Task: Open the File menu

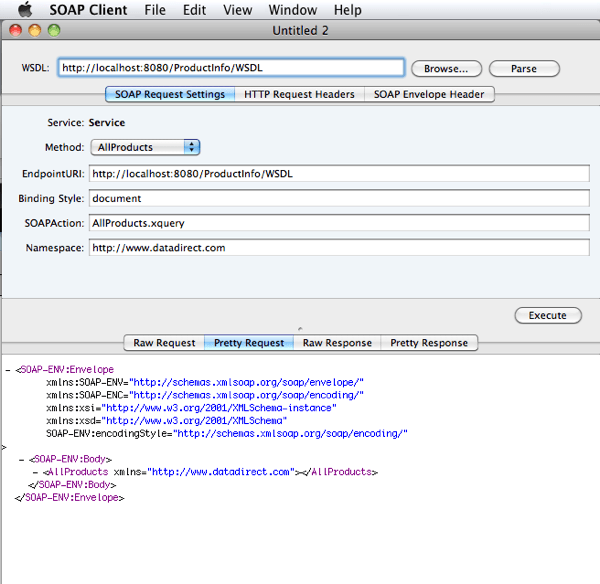Action: 155,10
